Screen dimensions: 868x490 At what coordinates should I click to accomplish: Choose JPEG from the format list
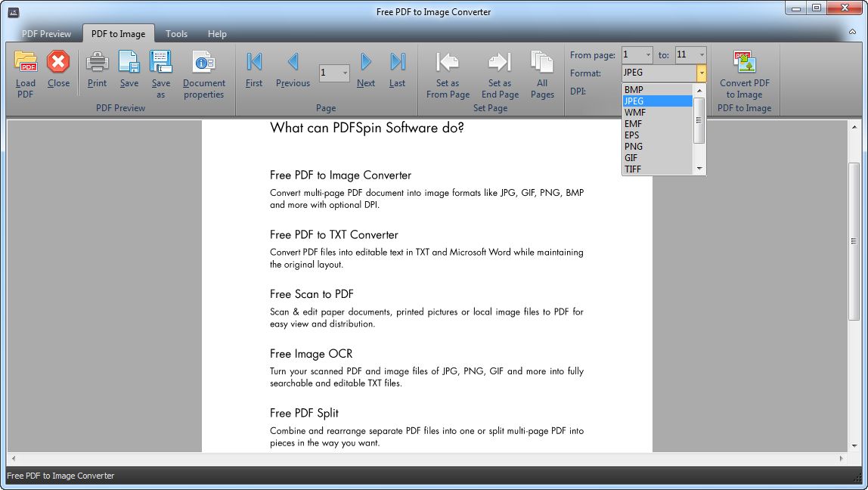tap(658, 101)
